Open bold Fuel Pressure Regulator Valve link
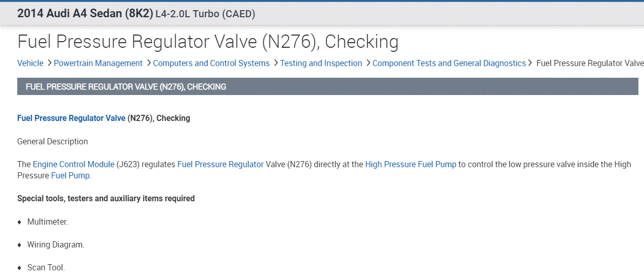The image size is (644, 280). pos(71,118)
